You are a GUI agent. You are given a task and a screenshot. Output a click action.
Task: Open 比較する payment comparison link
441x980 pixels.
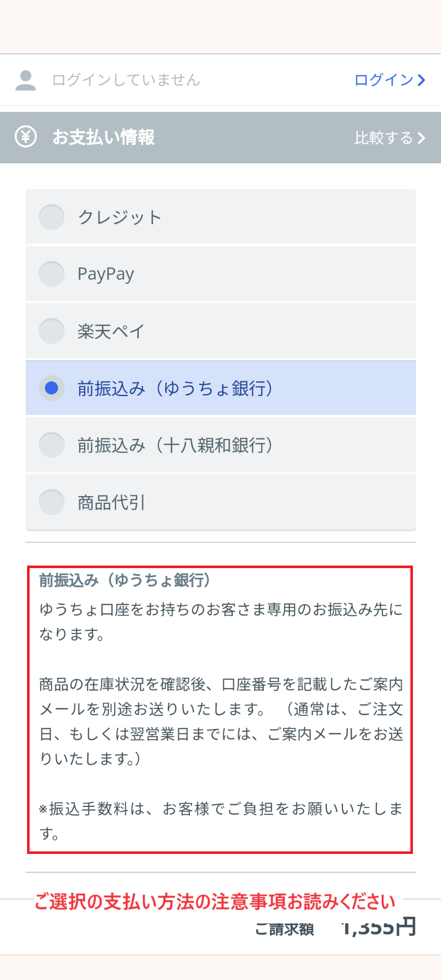(390, 138)
